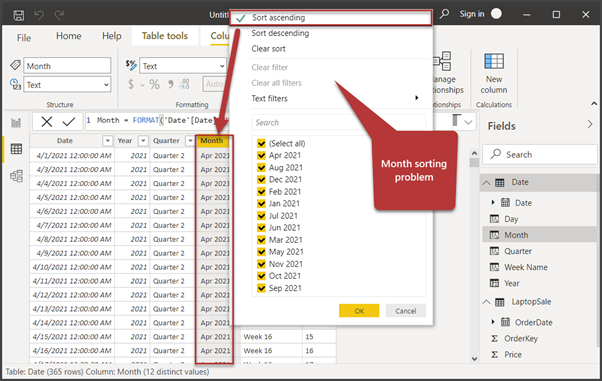Select the OrderKey sigma field
602x381 pixels.
[x=521, y=338]
